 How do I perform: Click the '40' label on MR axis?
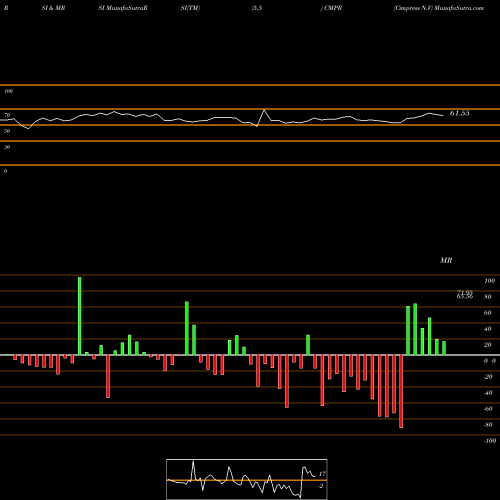pyautogui.click(x=488, y=329)
